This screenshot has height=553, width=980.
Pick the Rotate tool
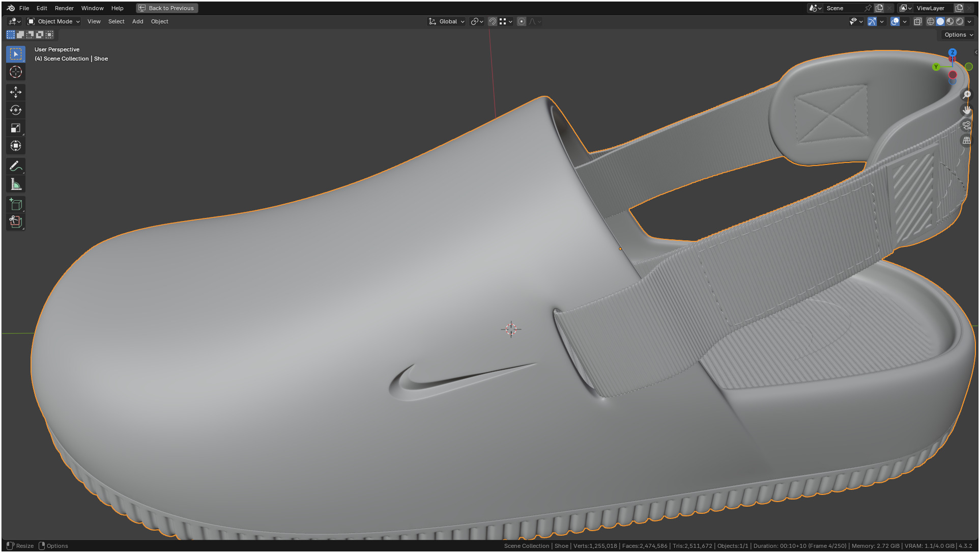tap(16, 110)
